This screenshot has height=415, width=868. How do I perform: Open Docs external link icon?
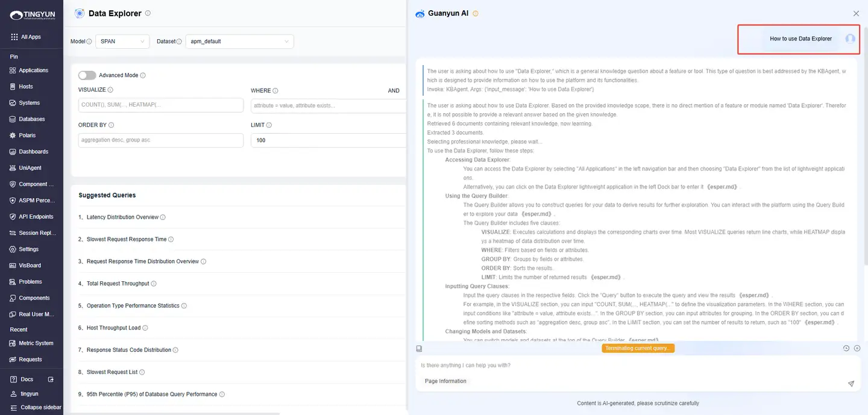point(51,379)
